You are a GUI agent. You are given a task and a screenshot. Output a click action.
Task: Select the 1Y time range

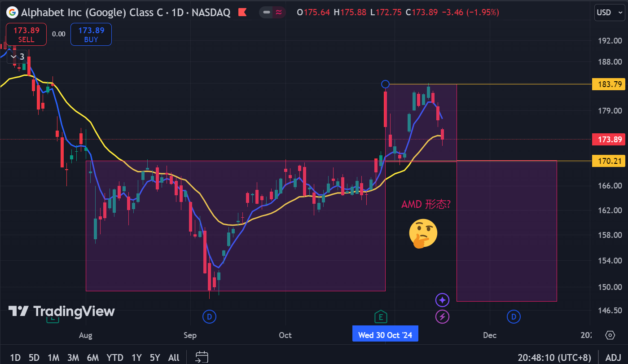pyautogui.click(x=136, y=357)
